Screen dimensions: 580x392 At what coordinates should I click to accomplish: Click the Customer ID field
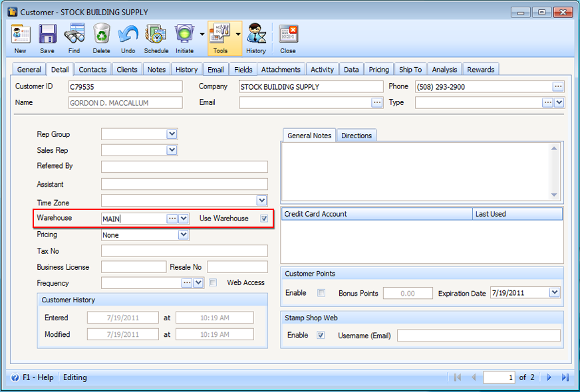126,86
